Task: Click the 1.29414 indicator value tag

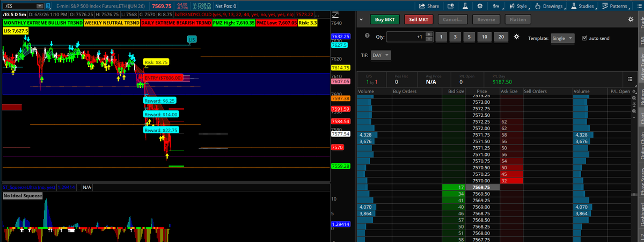Action: 341,223
